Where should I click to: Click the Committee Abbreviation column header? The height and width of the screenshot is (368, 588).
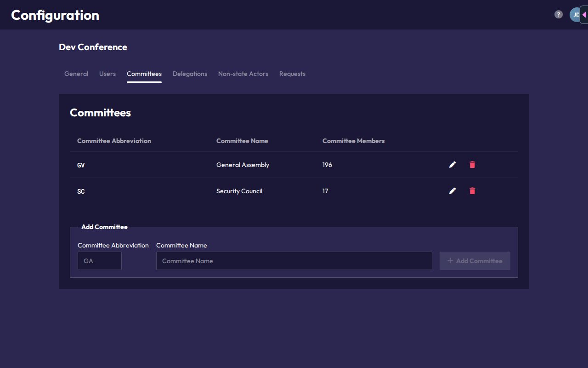pyautogui.click(x=114, y=141)
